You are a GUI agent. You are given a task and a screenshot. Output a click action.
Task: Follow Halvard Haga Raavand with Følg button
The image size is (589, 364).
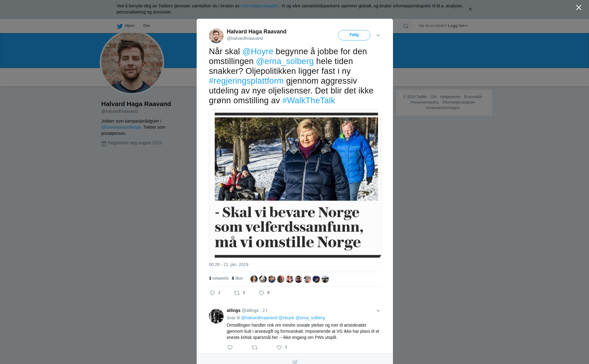pos(354,35)
